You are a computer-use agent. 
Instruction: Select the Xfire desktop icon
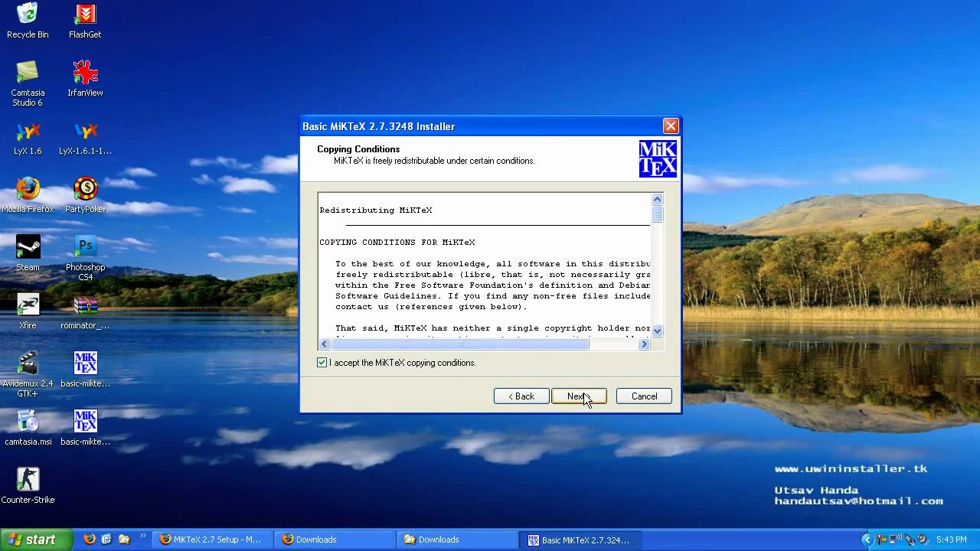pos(28,311)
